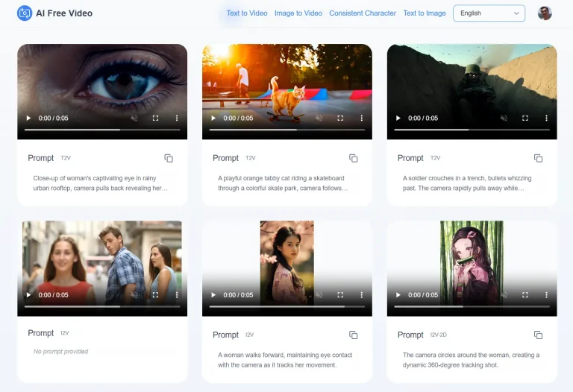The height and width of the screenshot is (392, 573).
Task: Unmute the orange cat skateboard video
Action: (x=319, y=118)
